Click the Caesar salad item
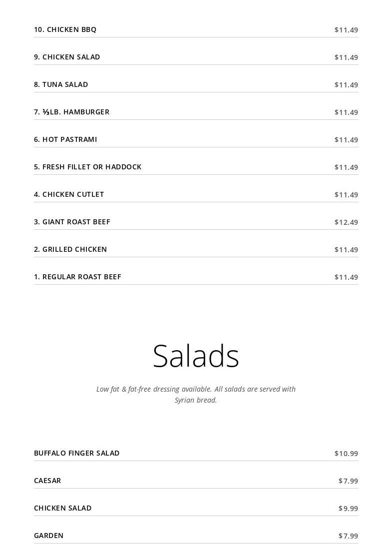392x548 pixels. click(47, 481)
